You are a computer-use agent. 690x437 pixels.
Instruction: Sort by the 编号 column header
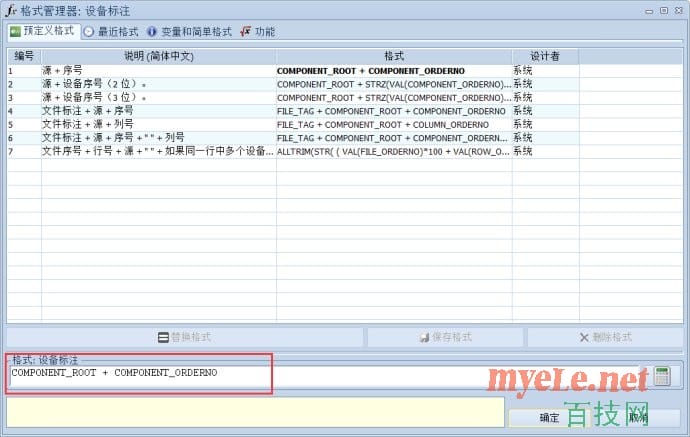(x=24, y=56)
